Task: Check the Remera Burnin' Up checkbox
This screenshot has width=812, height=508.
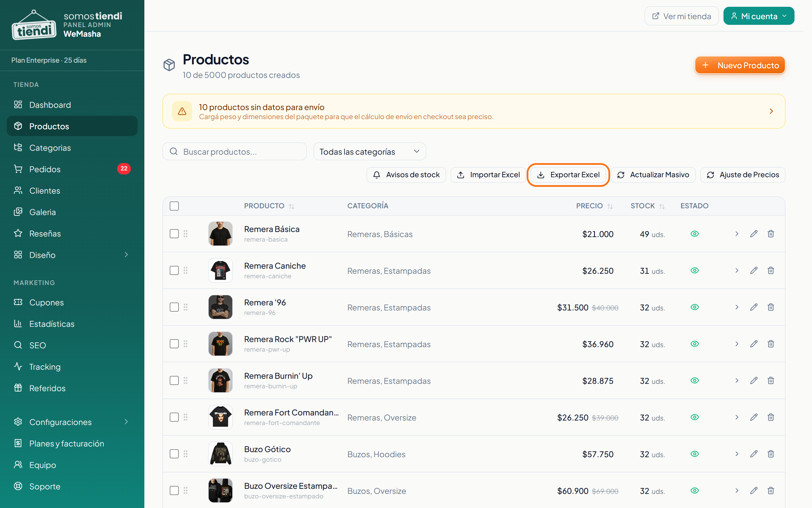Action: (174, 380)
